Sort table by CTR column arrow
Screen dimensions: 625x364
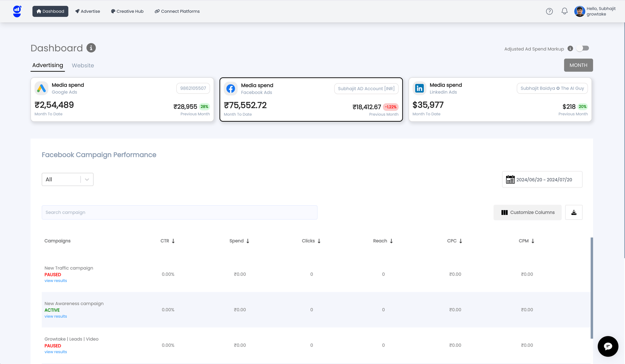(173, 241)
